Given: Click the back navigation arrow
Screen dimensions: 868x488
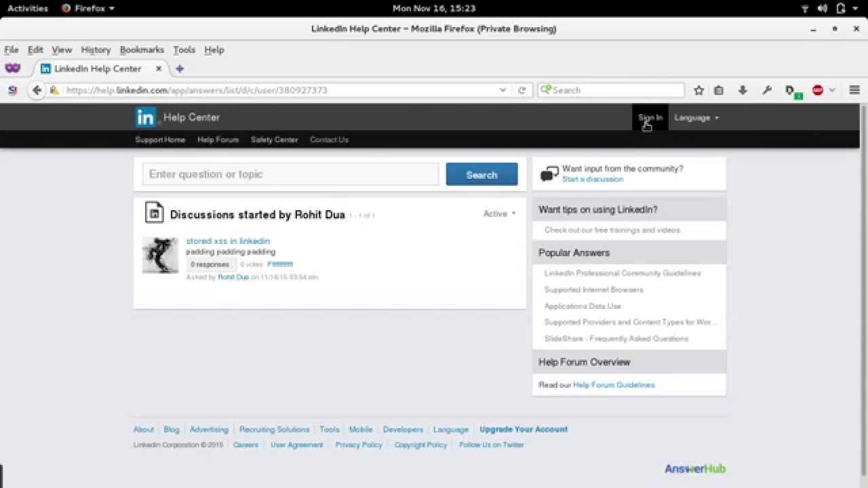Looking at the screenshot, I should click(x=37, y=90).
